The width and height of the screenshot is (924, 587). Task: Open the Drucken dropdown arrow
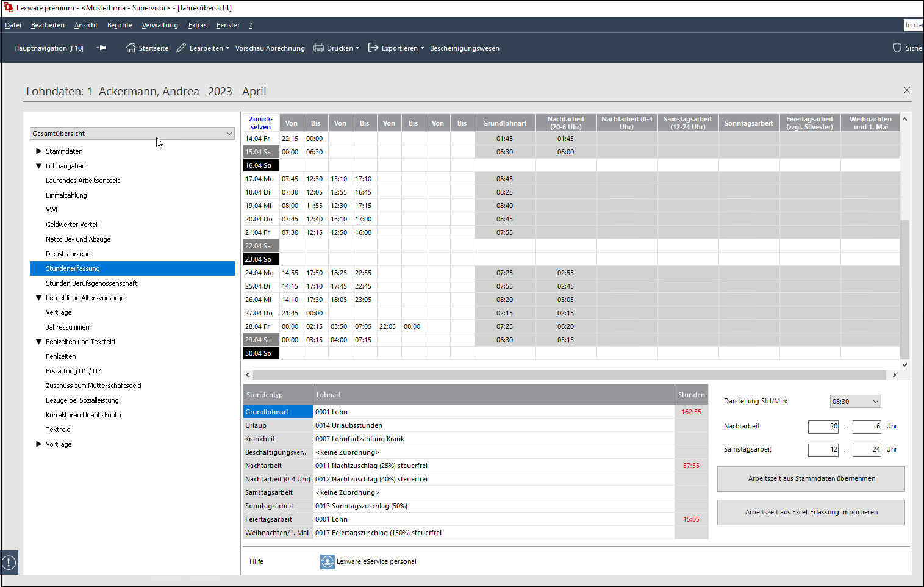click(357, 48)
